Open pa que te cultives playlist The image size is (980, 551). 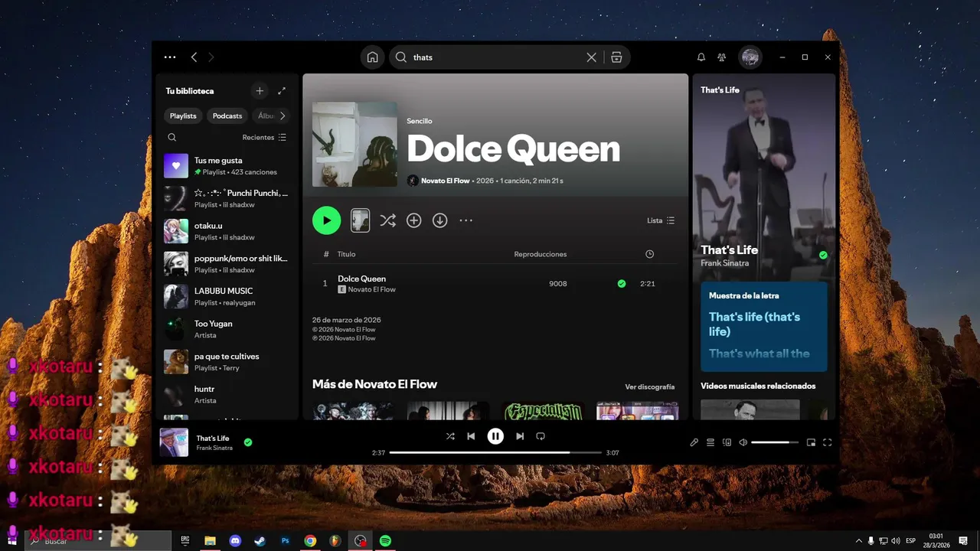pyautogui.click(x=227, y=362)
